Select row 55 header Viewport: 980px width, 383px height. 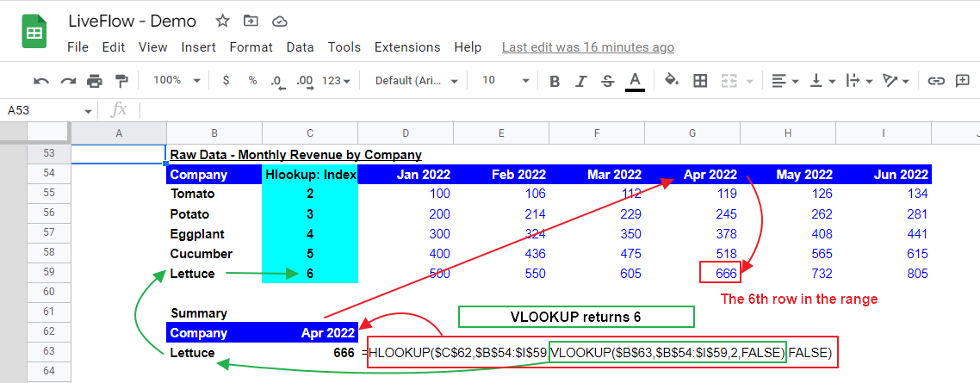48,194
